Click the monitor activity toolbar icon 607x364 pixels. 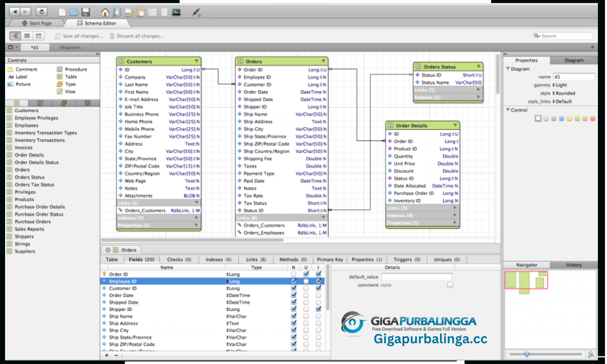(176, 12)
